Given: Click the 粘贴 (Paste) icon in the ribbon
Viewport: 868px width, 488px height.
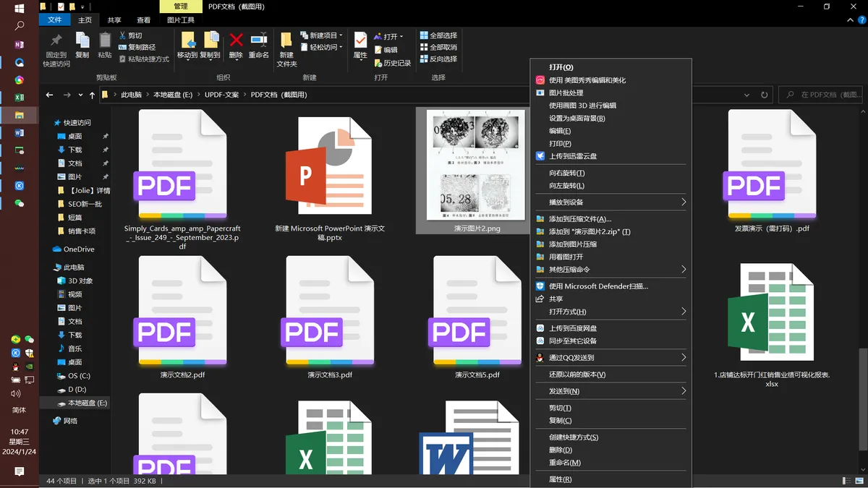Looking at the screenshot, I should point(105,45).
